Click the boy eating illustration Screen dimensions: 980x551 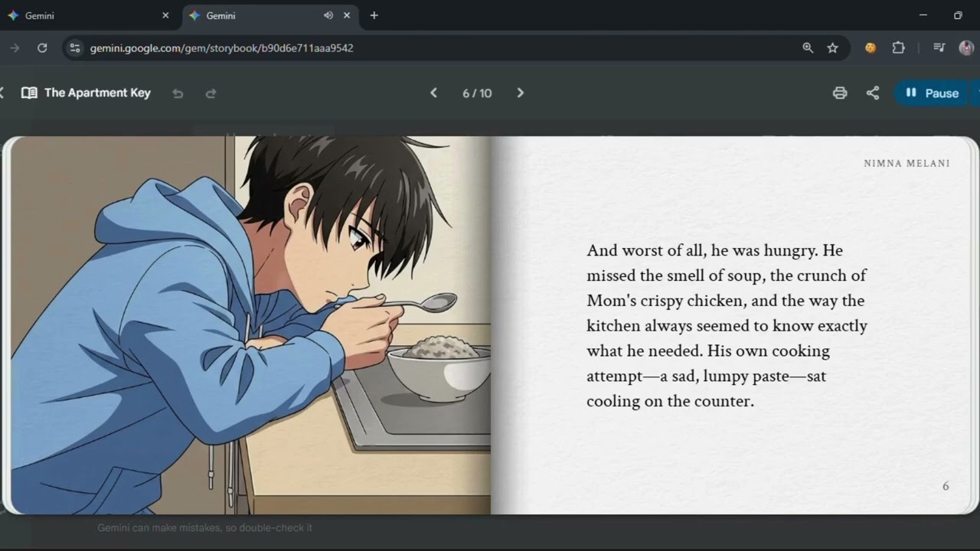(250, 325)
